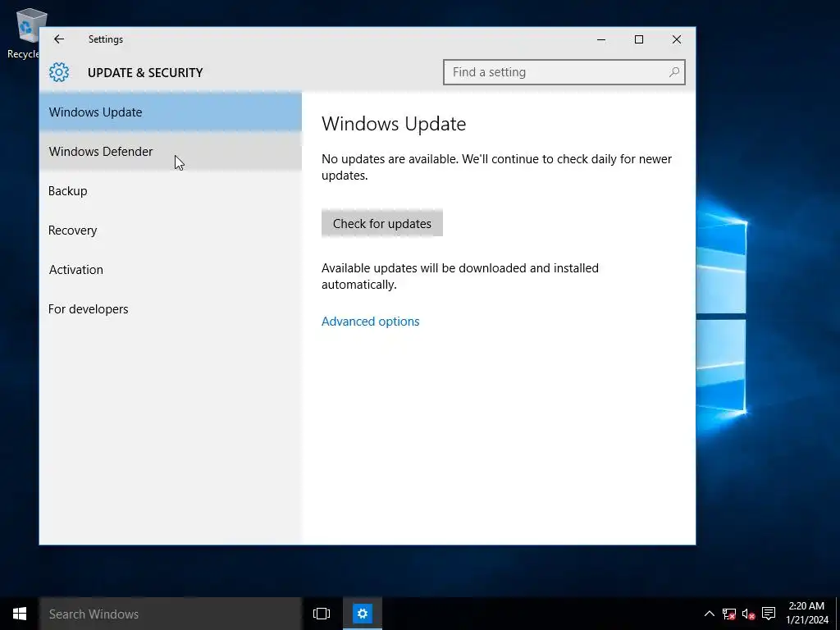This screenshot has width=840, height=630.
Task: Open the network status tray icon
Action: tap(728, 614)
